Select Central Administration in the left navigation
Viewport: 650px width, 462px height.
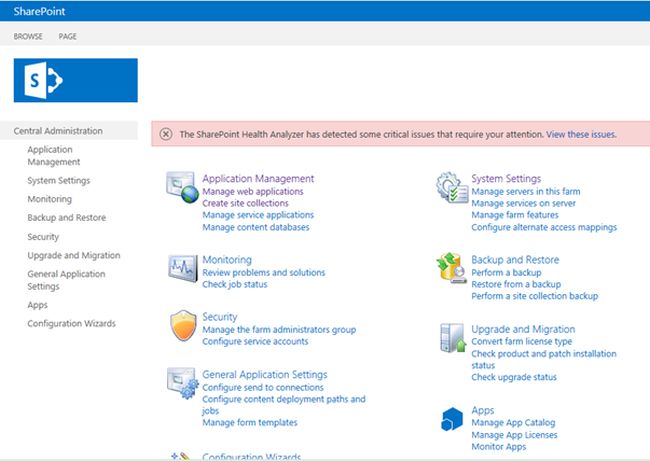58,131
